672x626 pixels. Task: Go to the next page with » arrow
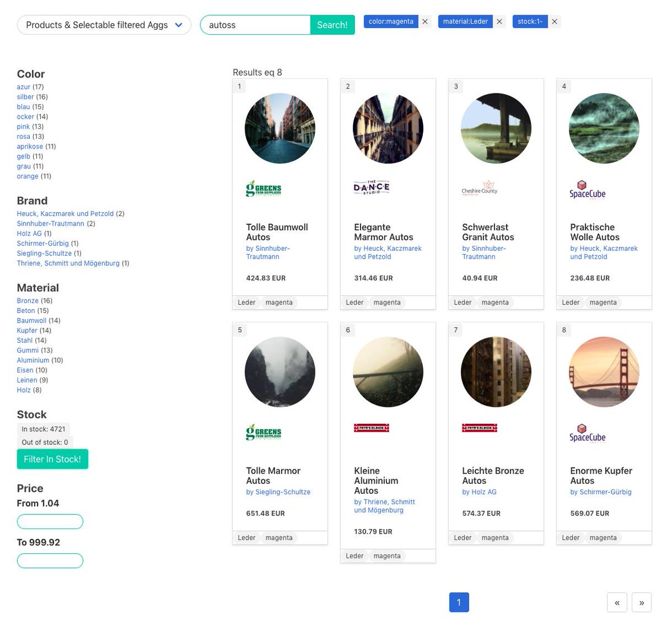(641, 602)
